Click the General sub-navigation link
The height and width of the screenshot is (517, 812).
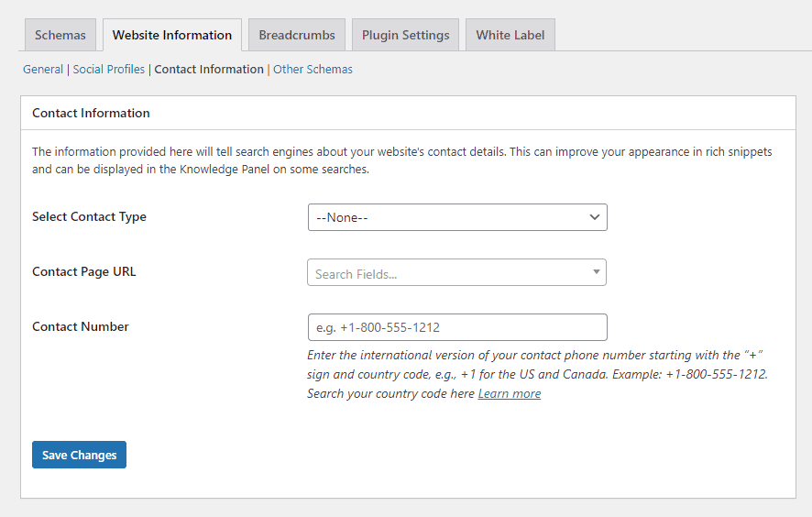pyautogui.click(x=43, y=70)
